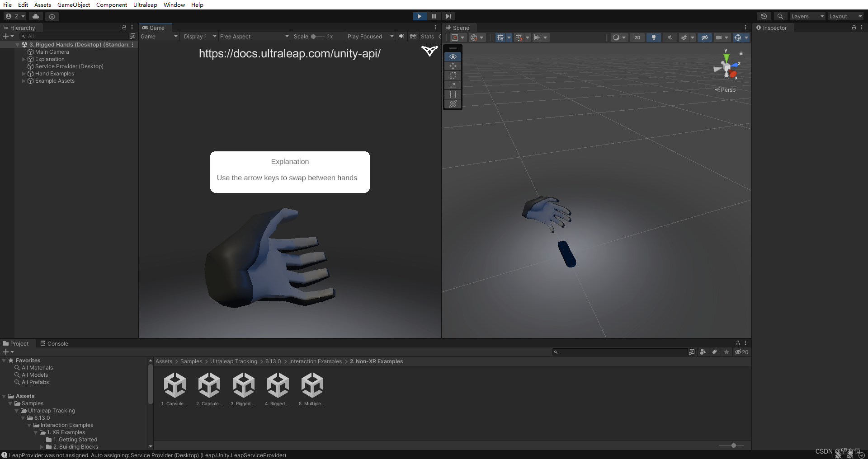The width and height of the screenshot is (868, 459).
Task: Open the Ultraleap menu
Action: coord(145,5)
